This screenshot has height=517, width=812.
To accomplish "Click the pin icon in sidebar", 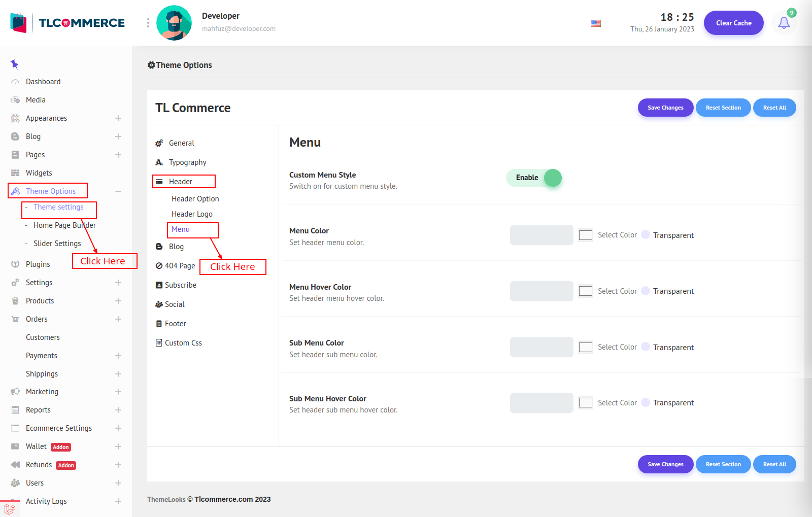I will [x=14, y=64].
